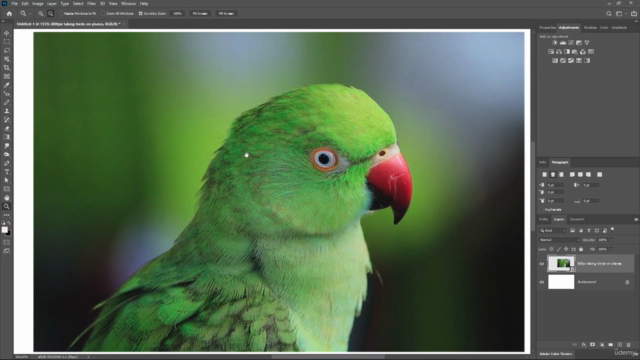Select the Eyedropper tool
Image resolution: width=640 pixels, height=360 pixels.
7,85
